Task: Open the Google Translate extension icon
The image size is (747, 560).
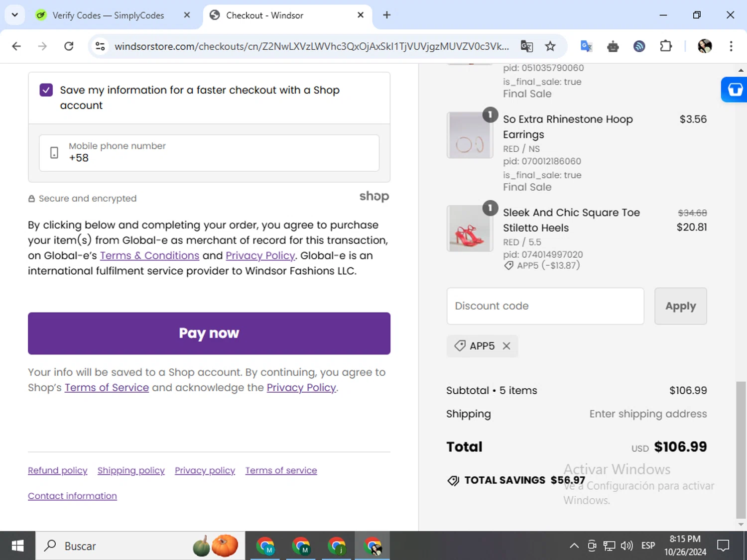Action: pyautogui.click(x=586, y=46)
